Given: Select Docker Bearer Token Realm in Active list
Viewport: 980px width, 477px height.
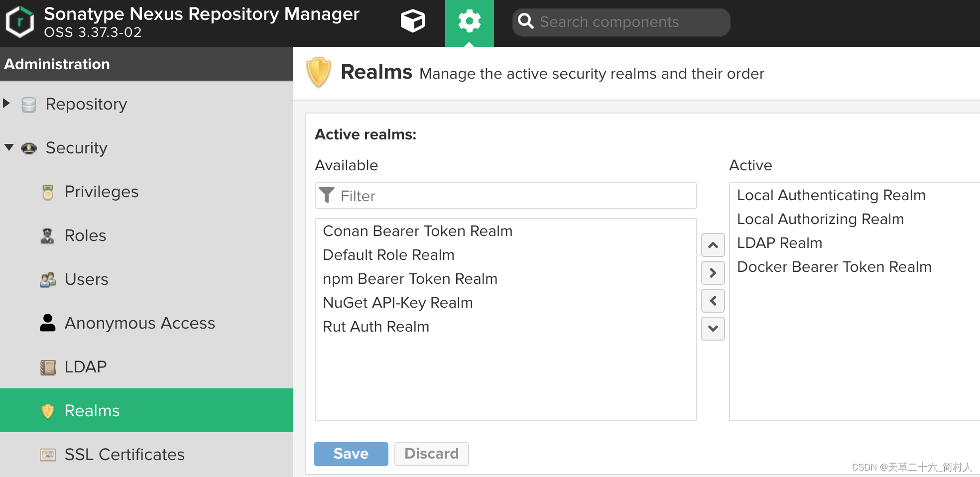Looking at the screenshot, I should [x=834, y=266].
